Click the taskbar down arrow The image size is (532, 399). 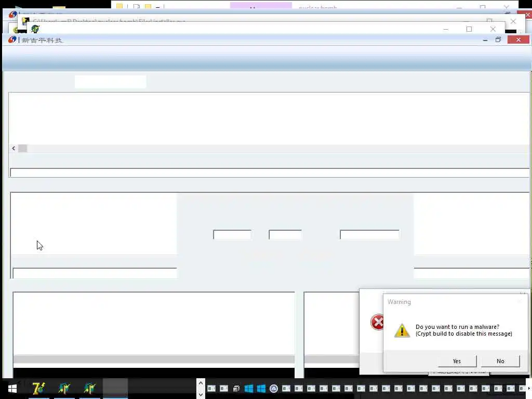tap(201, 394)
